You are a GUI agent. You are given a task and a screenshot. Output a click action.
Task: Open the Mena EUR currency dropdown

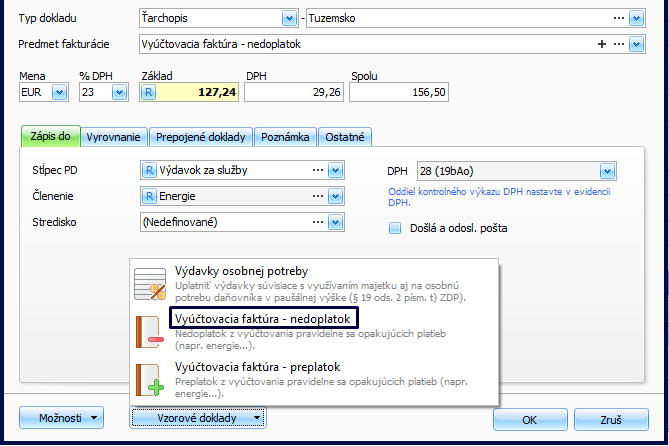point(58,92)
